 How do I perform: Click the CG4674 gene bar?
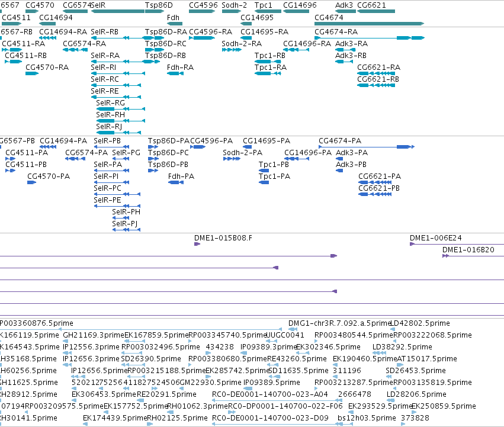(370, 24)
